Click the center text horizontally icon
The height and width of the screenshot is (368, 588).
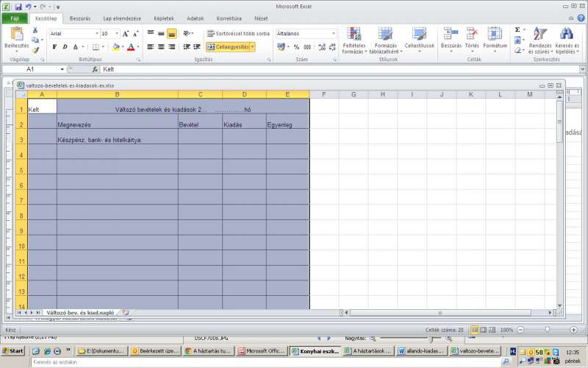click(x=161, y=47)
